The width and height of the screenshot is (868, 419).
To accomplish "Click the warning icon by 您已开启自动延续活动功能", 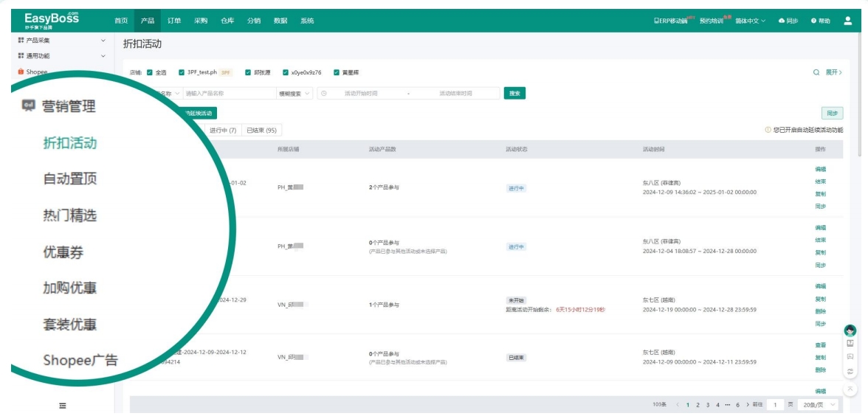I will click(x=768, y=130).
